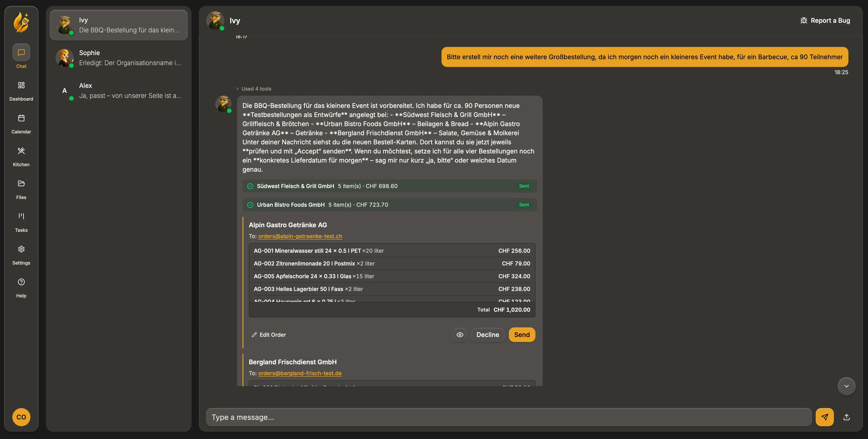Open the Alex conversation

[x=119, y=91]
